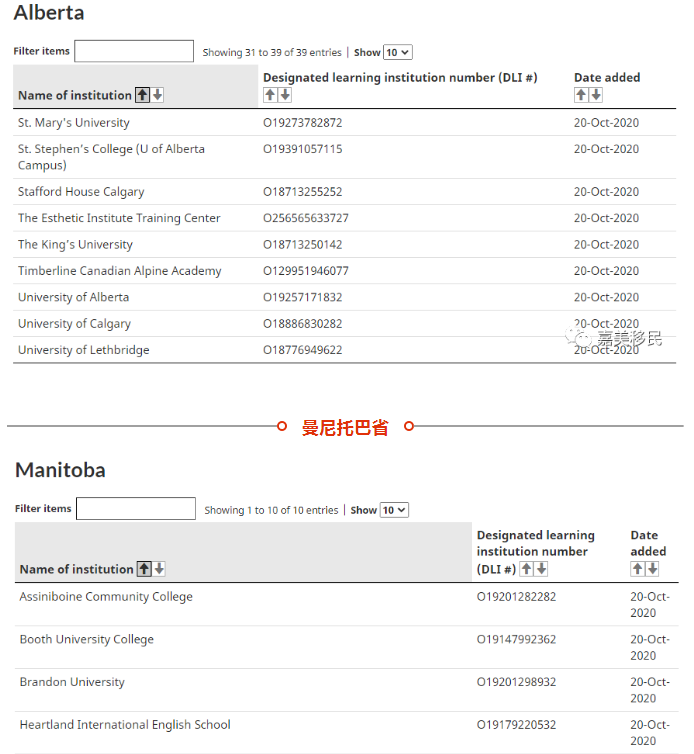
Task: Sort Alberta date added descending
Action: click(596, 95)
